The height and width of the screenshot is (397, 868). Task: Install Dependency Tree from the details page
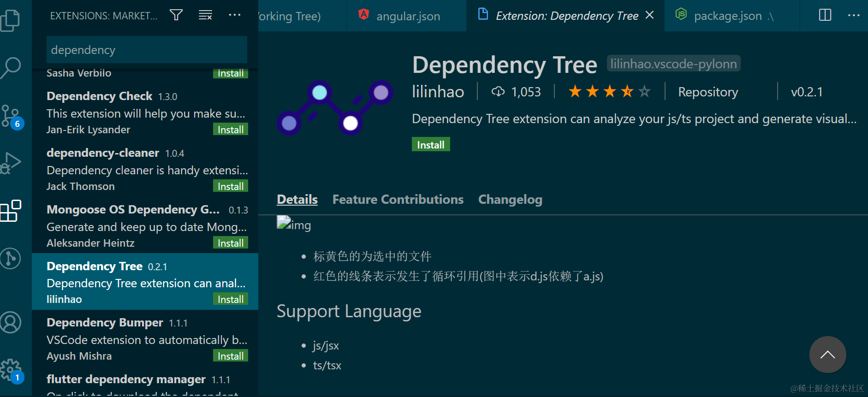(x=431, y=145)
